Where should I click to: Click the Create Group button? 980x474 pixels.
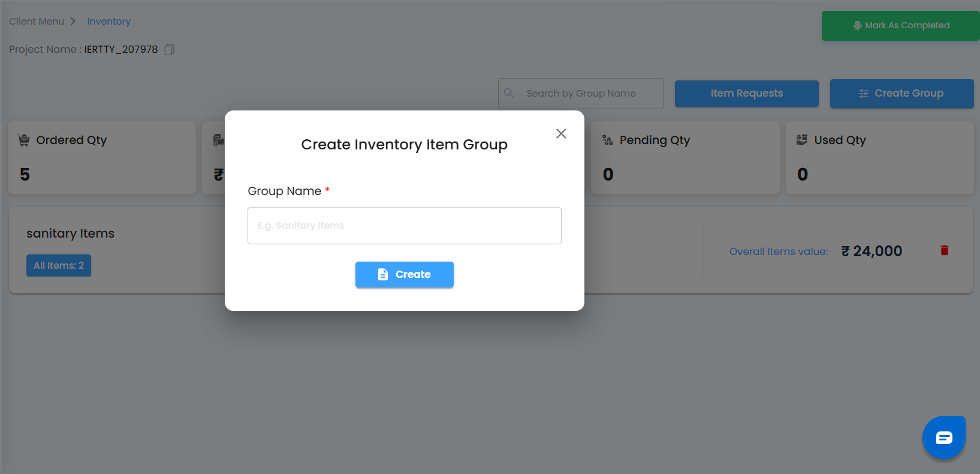tap(901, 94)
